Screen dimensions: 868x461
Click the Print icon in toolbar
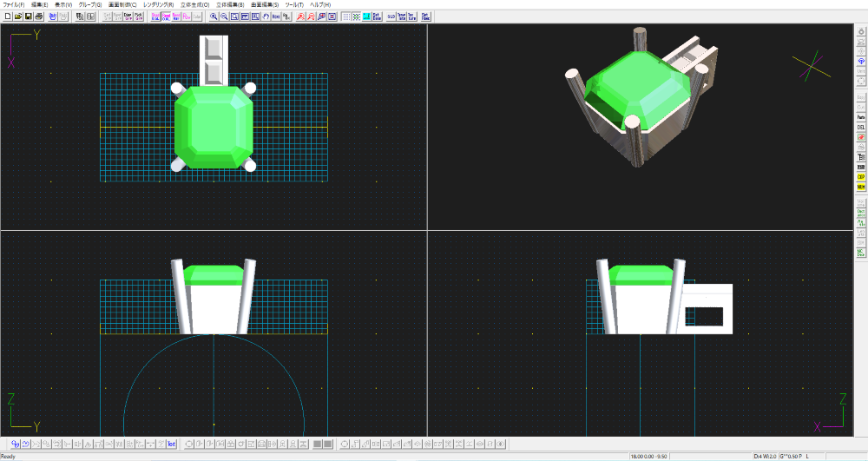coord(39,16)
